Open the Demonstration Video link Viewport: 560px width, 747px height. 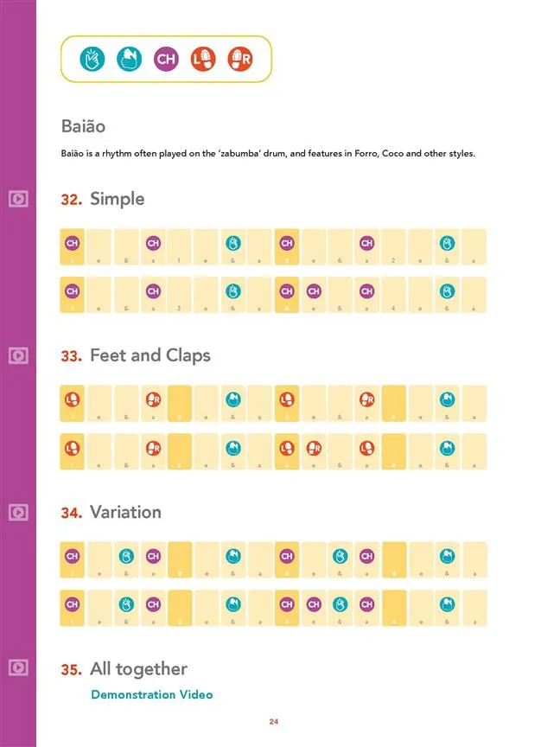[151, 694]
